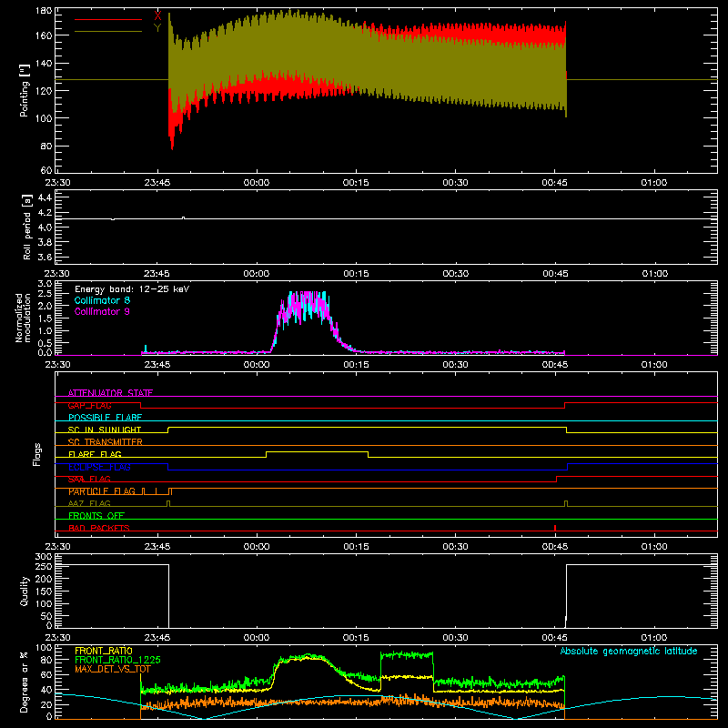Click the GAP_FLAG label
This screenshot has width=728, height=728.
89,405
